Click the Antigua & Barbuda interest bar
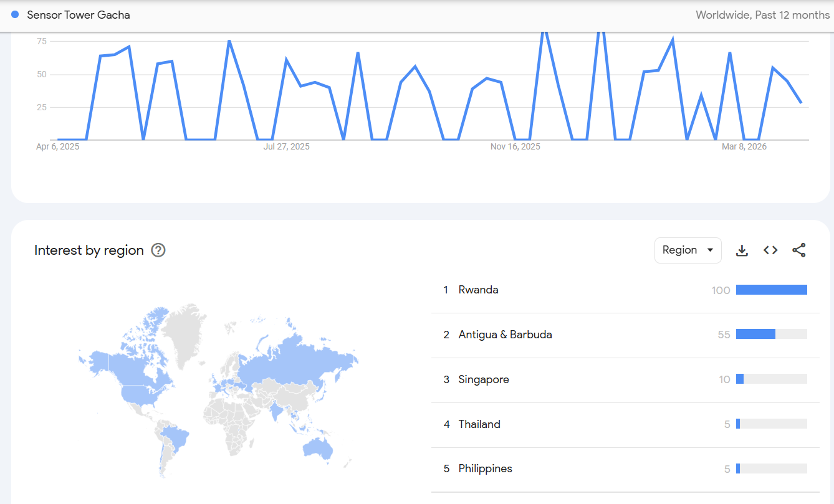 coord(772,335)
